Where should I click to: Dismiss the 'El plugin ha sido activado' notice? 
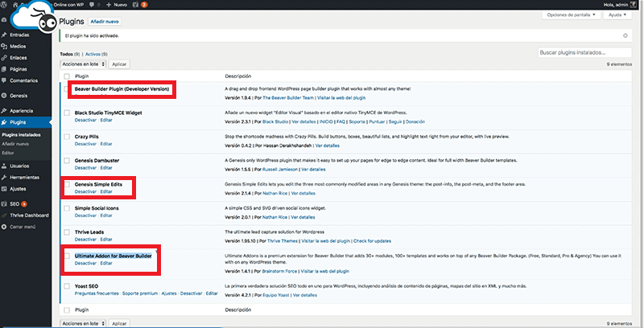coord(625,35)
